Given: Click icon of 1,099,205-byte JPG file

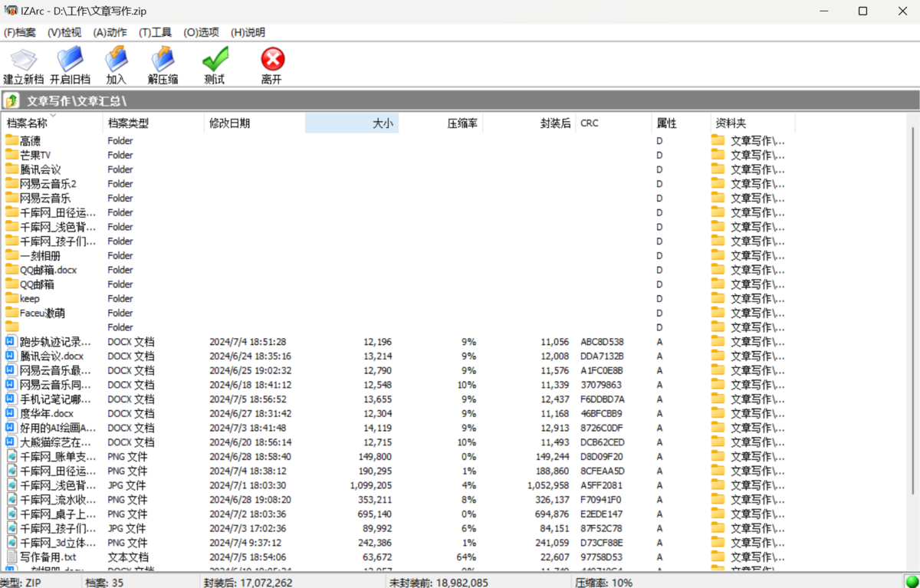Looking at the screenshot, I should tap(11, 485).
